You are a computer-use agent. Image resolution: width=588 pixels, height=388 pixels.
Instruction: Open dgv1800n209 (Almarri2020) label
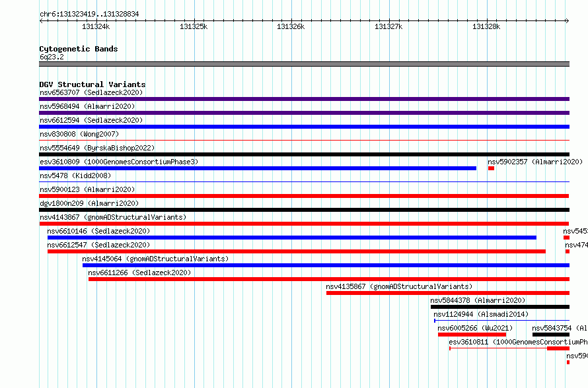click(89, 203)
